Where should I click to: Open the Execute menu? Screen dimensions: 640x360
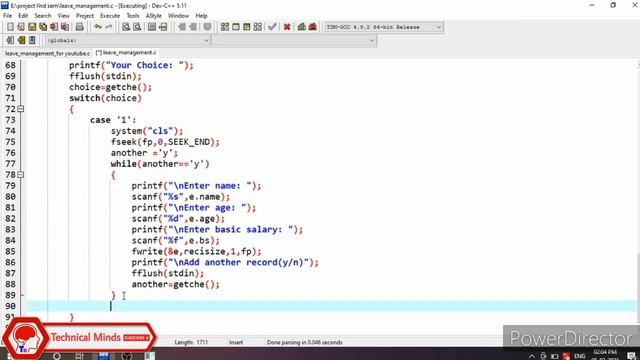coord(110,16)
